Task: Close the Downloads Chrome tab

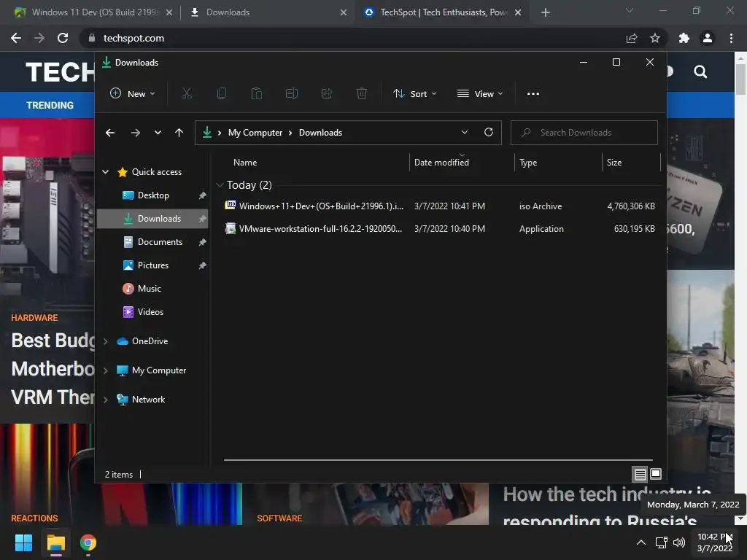Action: 344,12
